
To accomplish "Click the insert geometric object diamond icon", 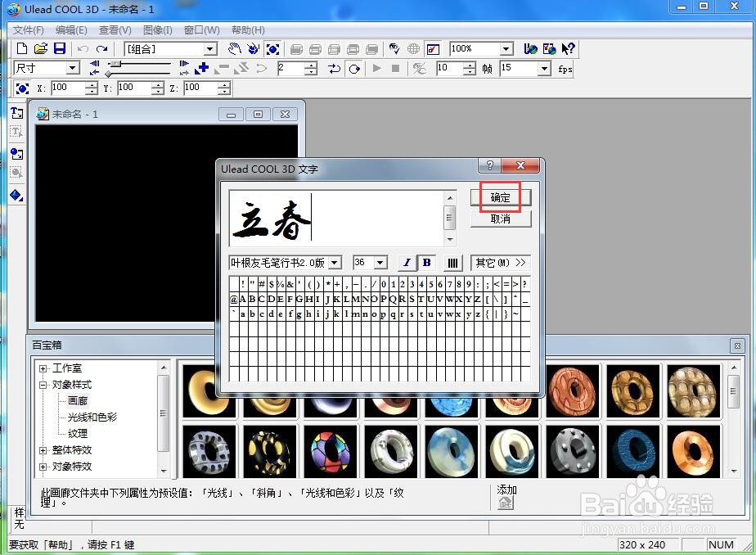I will click(16, 196).
